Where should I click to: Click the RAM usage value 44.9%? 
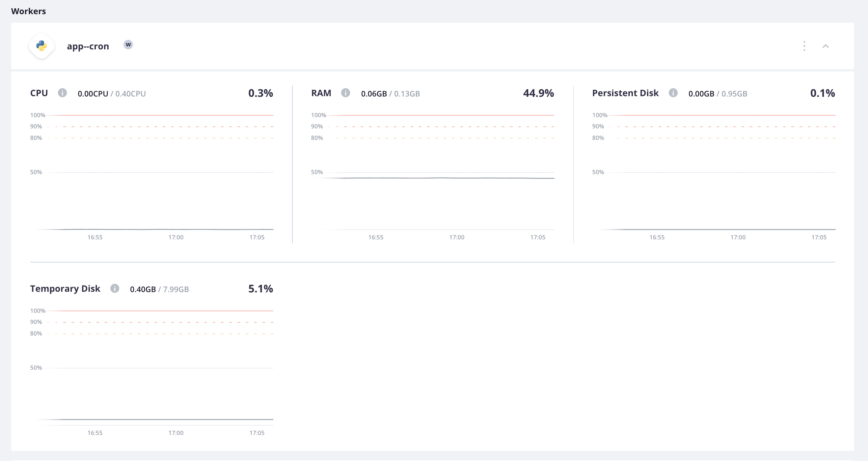(x=538, y=93)
